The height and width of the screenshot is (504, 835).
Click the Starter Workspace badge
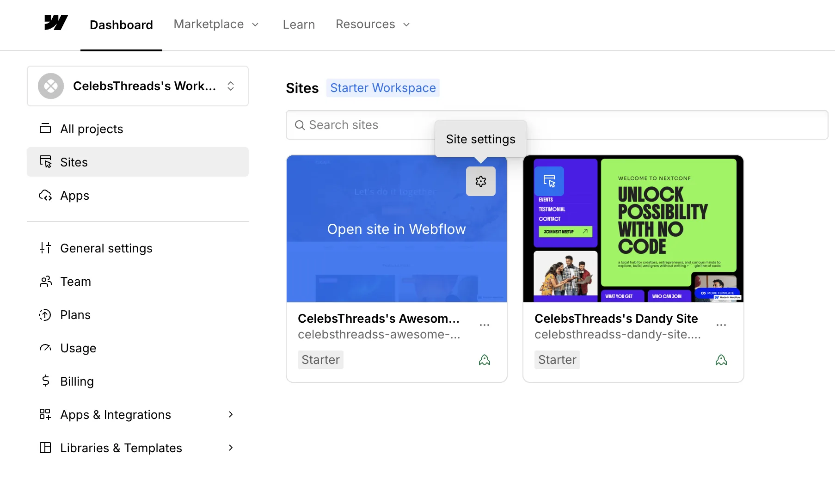pos(383,88)
